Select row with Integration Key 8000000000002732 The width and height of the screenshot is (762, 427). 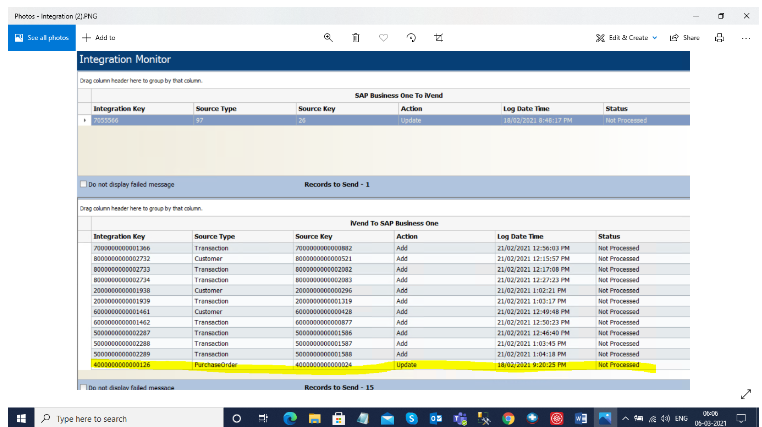click(391, 259)
